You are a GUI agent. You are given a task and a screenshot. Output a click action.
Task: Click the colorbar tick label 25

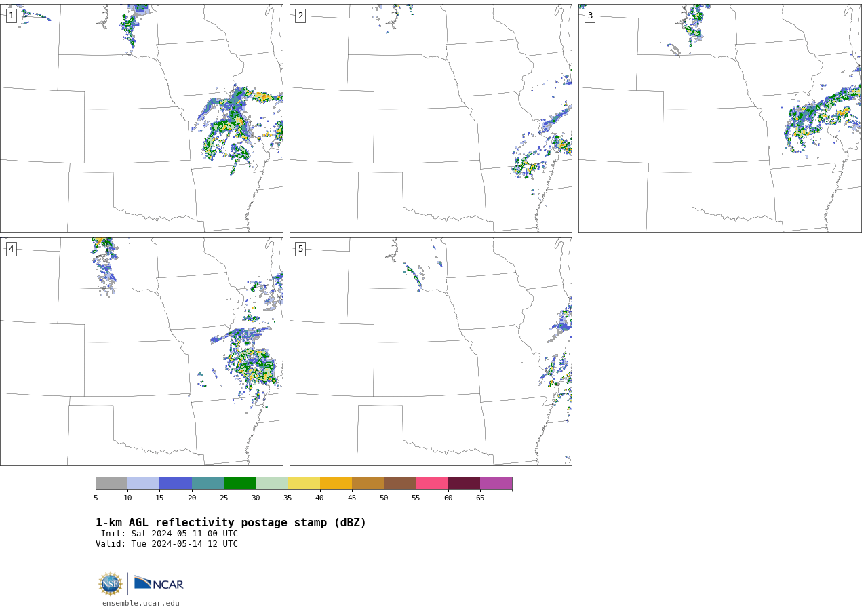[x=224, y=498]
